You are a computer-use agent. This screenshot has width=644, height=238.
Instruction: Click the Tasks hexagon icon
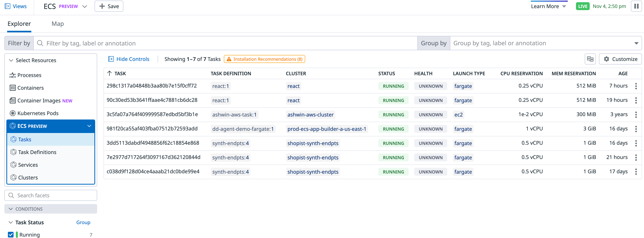click(13, 139)
